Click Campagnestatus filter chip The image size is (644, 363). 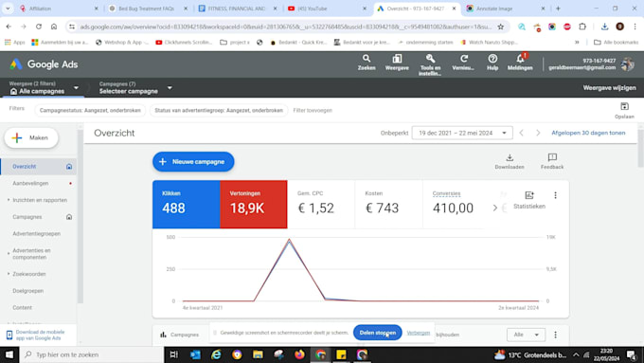[x=90, y=110]
